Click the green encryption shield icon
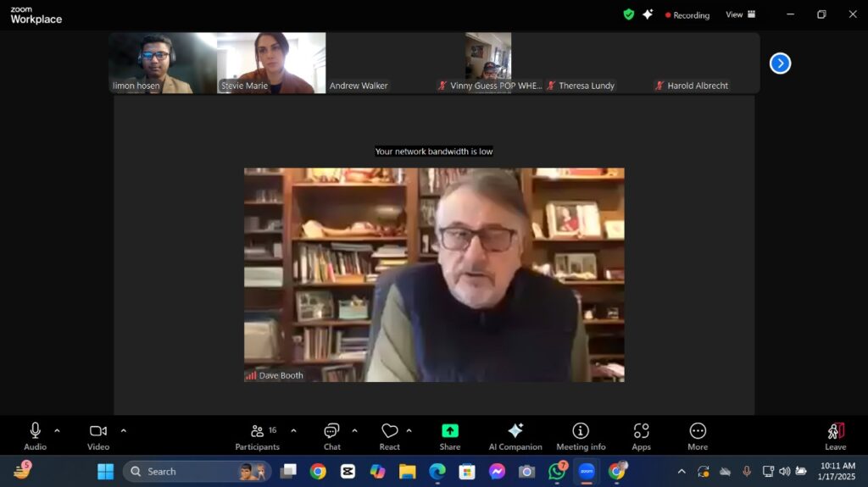 click(628, 14)
